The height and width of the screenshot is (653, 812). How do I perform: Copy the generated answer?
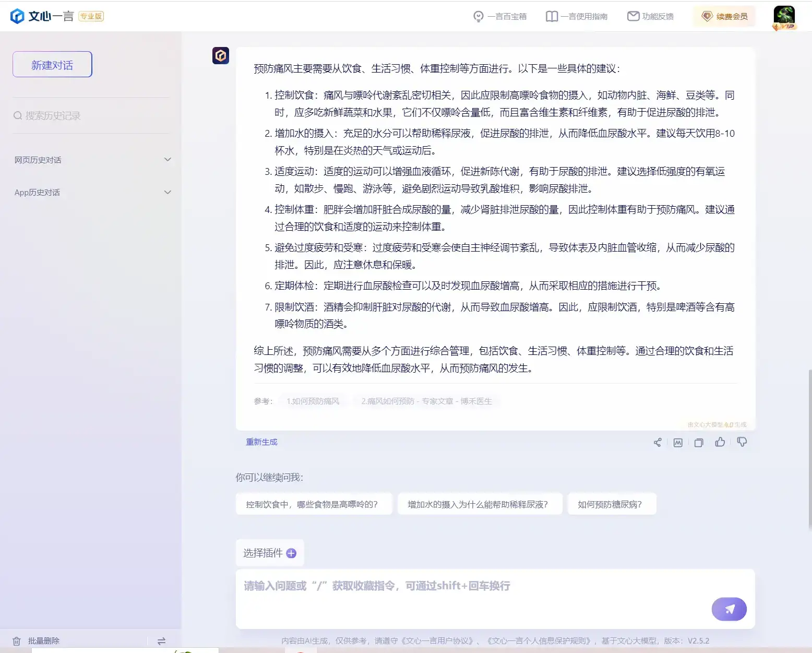[x=699, y=442]
